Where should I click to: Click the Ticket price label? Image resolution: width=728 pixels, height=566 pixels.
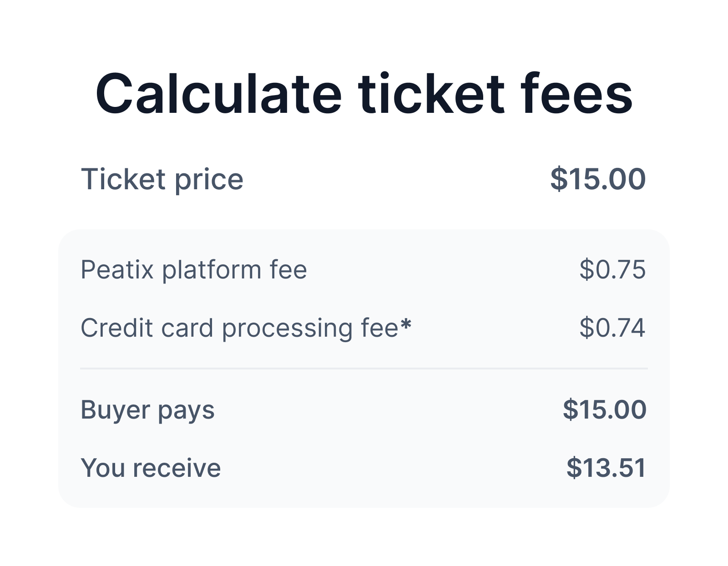pos(162,179)
